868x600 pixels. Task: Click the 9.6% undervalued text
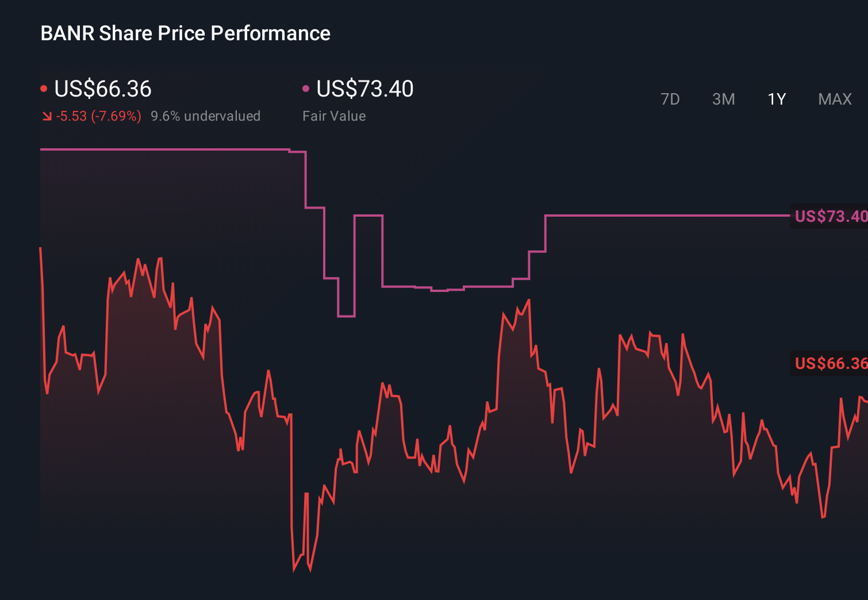pos(206,116)
